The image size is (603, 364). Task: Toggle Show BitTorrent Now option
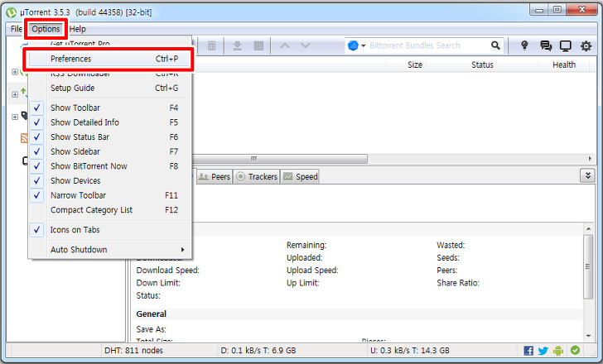coord(110,166)
